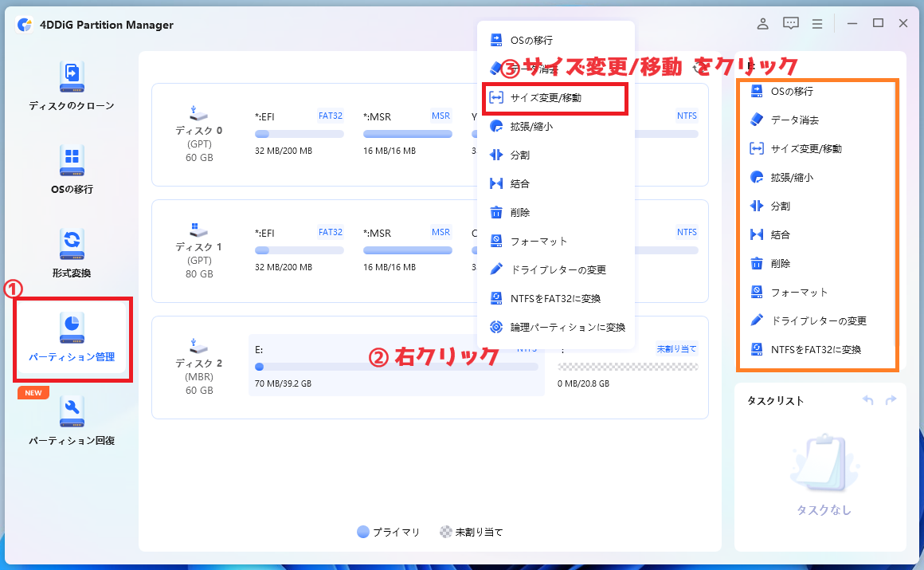The width and height of the screenshot is (924, 570).
Task: Undo the last task in タスクリスト
Action: (x=868, y=400)
